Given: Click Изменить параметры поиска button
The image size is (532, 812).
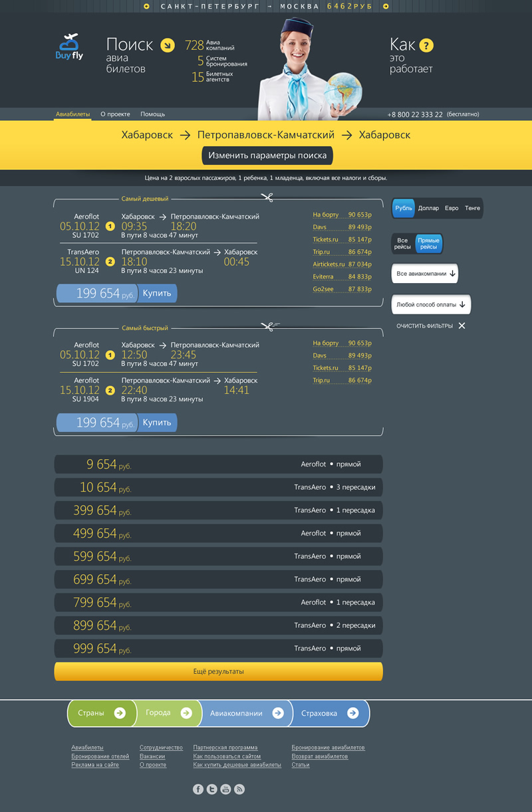Looking at the screenshot, I should tap(267, 155).
